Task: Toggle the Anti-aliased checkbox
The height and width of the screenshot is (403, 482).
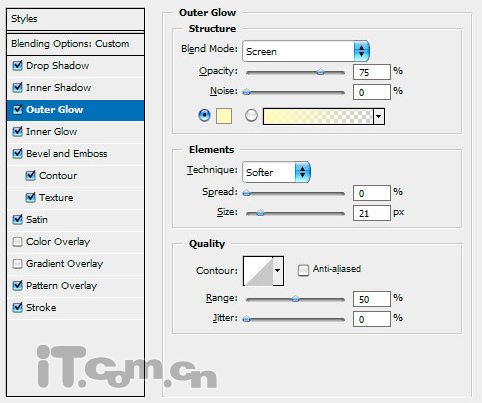Action: pos(303,270)
